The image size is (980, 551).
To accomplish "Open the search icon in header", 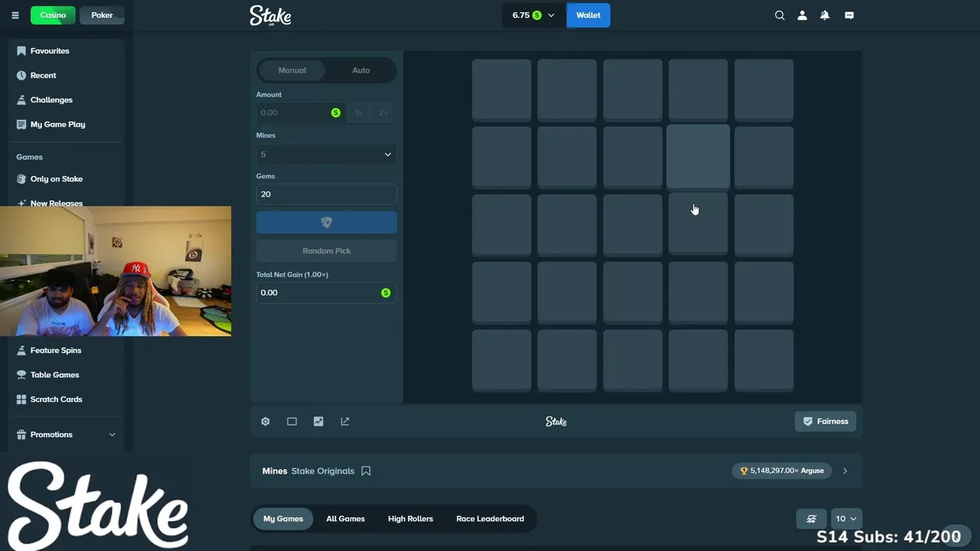I will [x=779, y=15].
